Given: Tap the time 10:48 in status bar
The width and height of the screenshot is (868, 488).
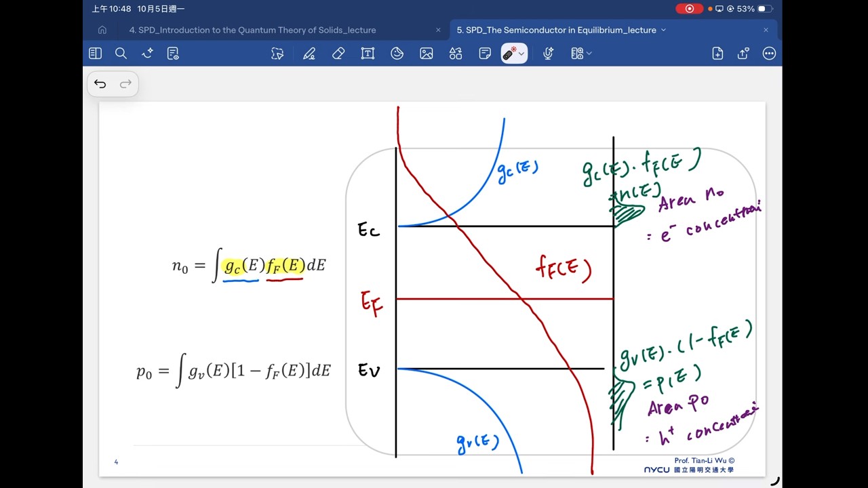Looking at the screenshot, I should 112,9.
